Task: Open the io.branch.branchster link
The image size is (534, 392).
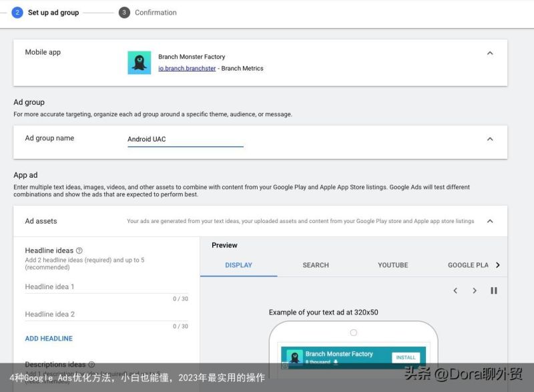Action: [x=187, y=69]
